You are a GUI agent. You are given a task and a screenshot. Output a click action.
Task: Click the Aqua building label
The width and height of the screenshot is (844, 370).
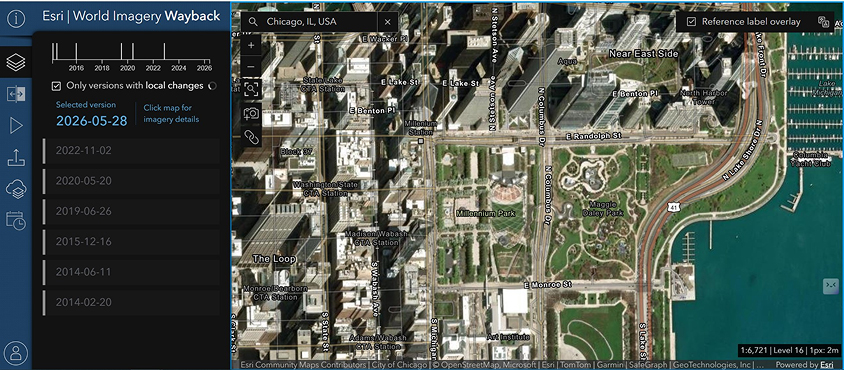coord(567,61)
